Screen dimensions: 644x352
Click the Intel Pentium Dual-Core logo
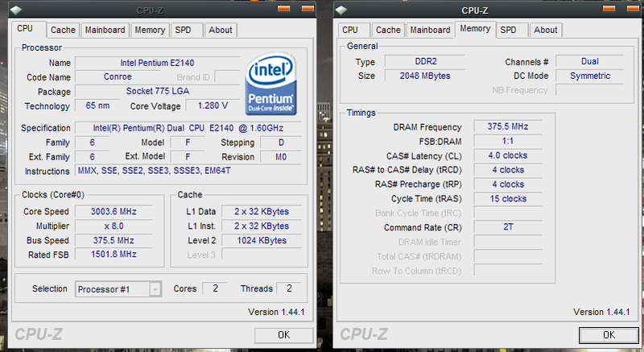(x=271, y=84)
